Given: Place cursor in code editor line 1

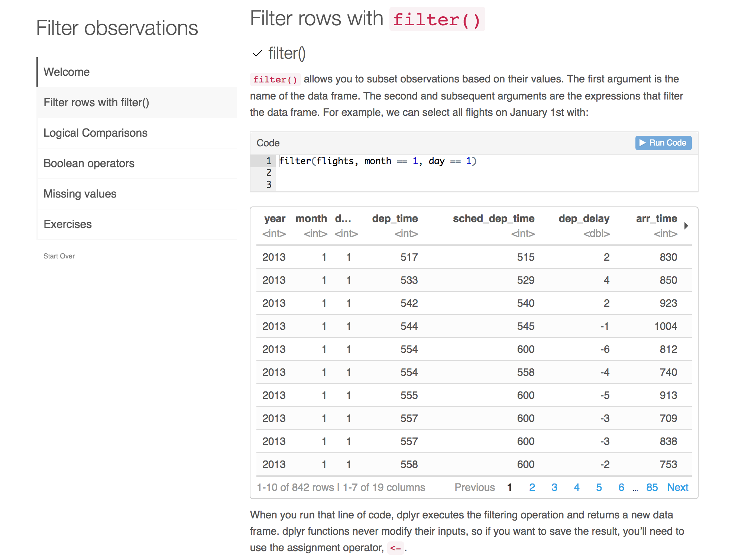Looking at the screenshot, I should (486, 161).
